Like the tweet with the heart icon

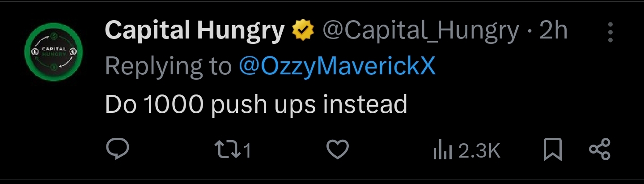(338, 150)
